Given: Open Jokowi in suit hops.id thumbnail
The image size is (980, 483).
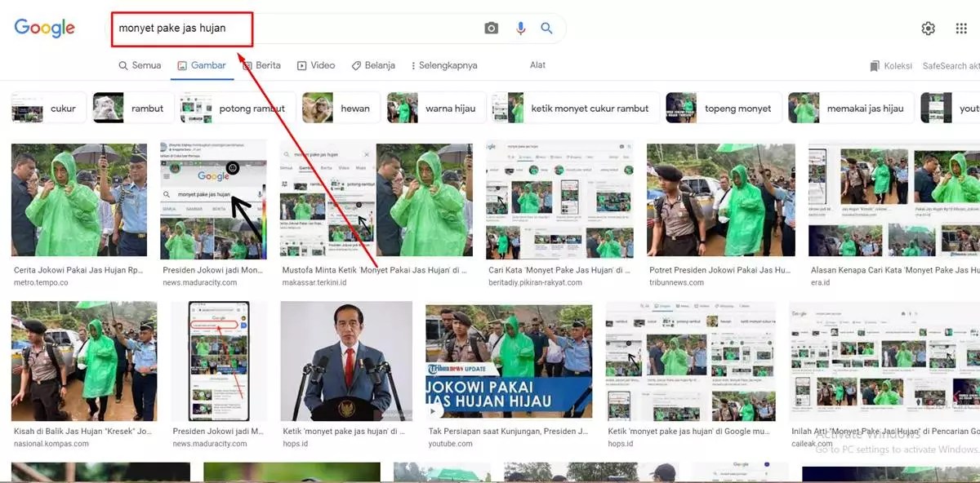Looking at the screenshot, I should point(346,361).
